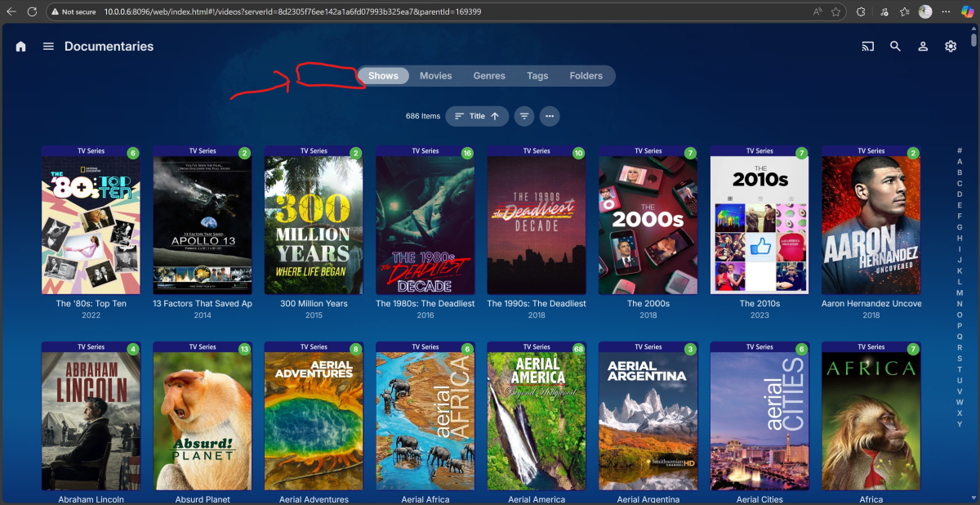Switch to the Folders tab
The width and height of the screenshot is (980, 505).
586,76
